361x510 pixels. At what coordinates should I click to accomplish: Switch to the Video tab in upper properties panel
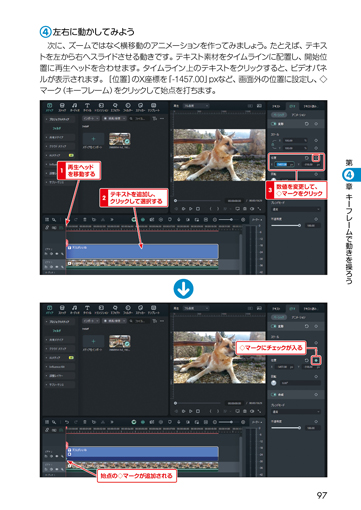coord(292,106)
